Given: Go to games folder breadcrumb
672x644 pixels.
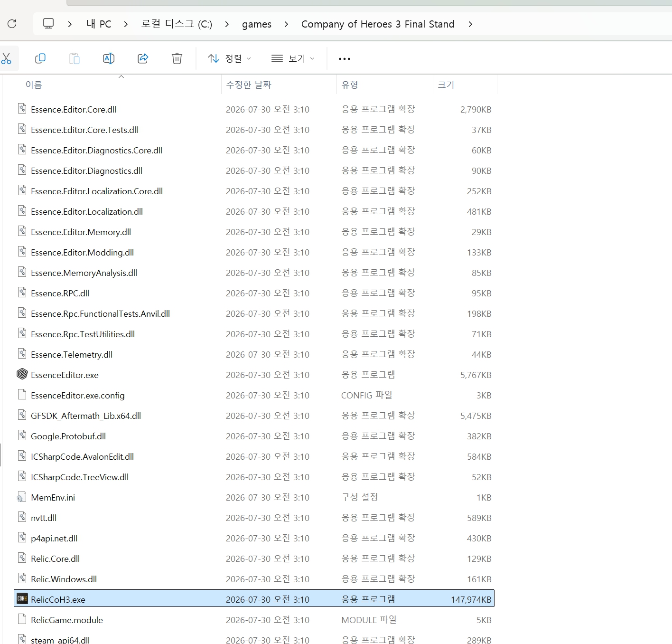Looking at the screenshot, I should pyautogui.click(x=257, y=24).
